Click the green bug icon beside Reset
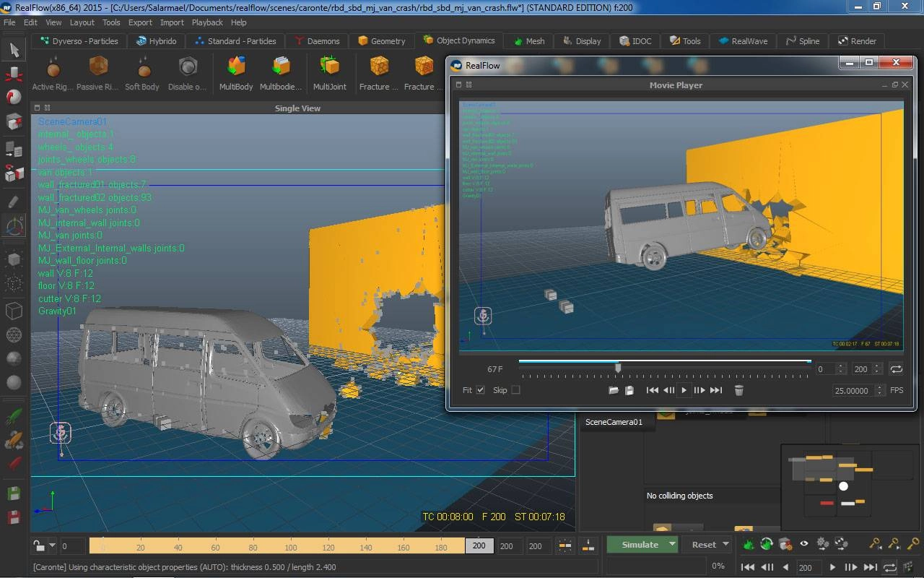 [x=748, y=544]
